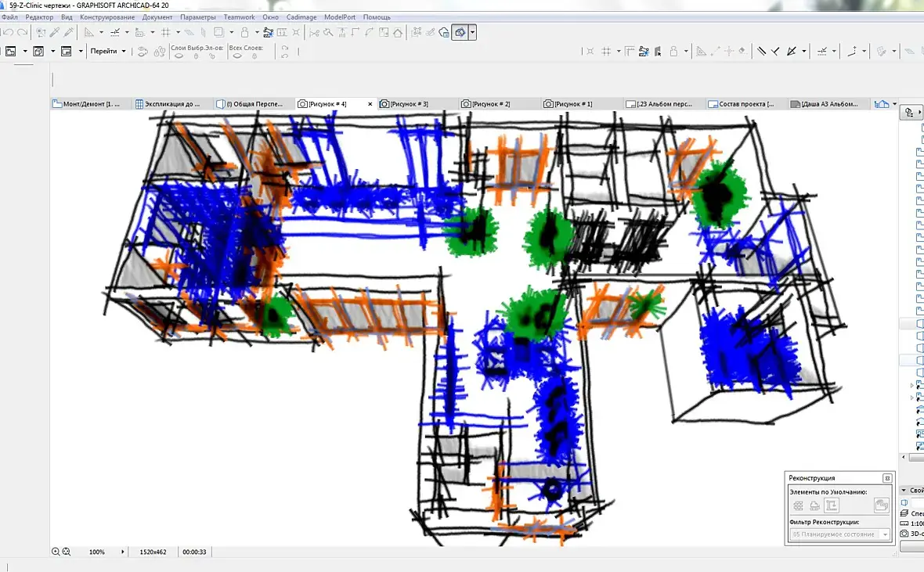Viewport: 924px width, 572px height.
Task: Click the Undo arrow icon
Action: (9, 32)
